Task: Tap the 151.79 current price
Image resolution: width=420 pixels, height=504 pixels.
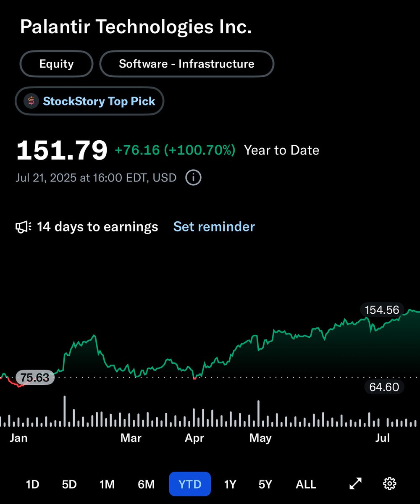Action: [62, 151]
